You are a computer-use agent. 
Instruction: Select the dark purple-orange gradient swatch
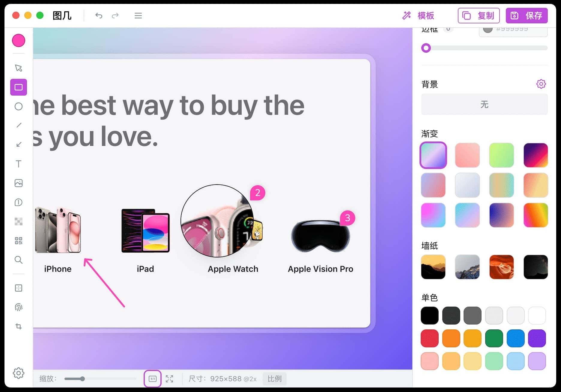click(536, 155)
